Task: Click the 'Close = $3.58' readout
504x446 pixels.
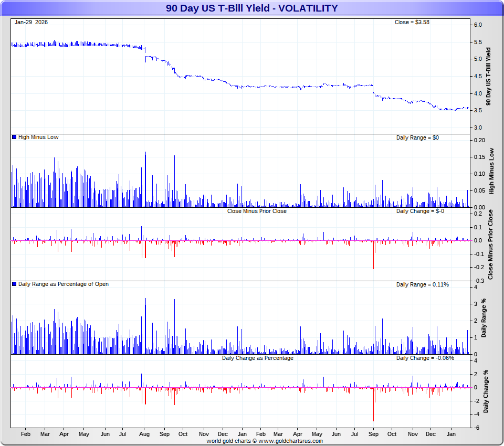Action: pos(412,23)
